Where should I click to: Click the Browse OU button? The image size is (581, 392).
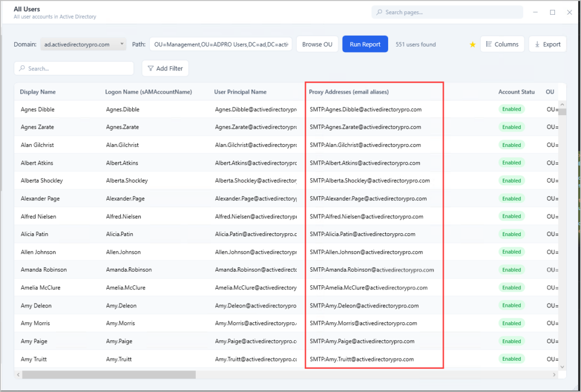point(317,44)
